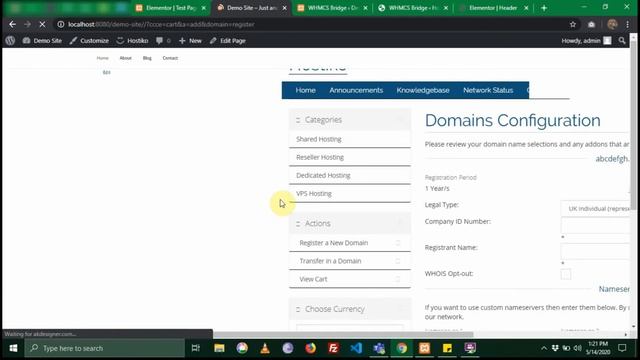The height and width of the screenshot is (360, 640).
Task: Launch VLC media player from taskbar
Action: (265, 348)
